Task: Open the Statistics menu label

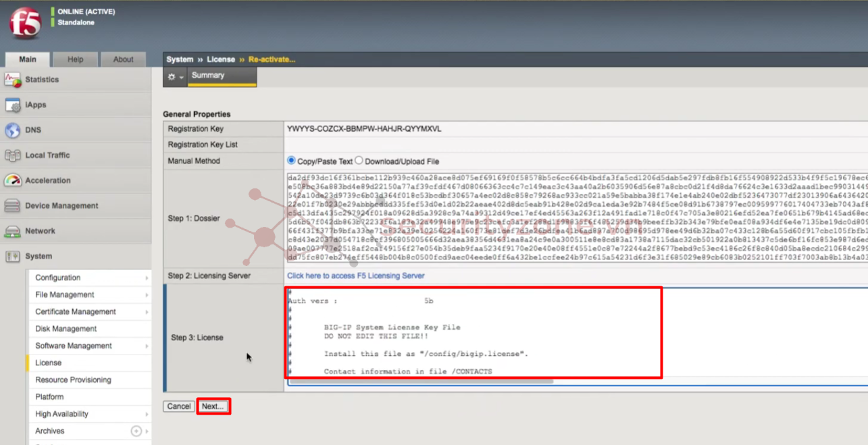Action: pos(42,80)
